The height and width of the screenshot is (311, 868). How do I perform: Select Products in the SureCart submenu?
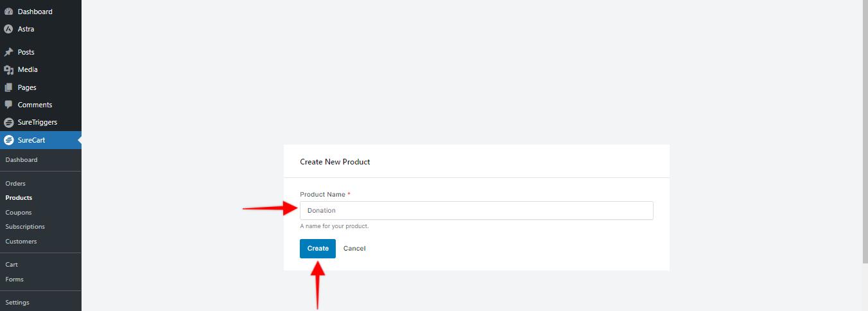pos(19,197)
